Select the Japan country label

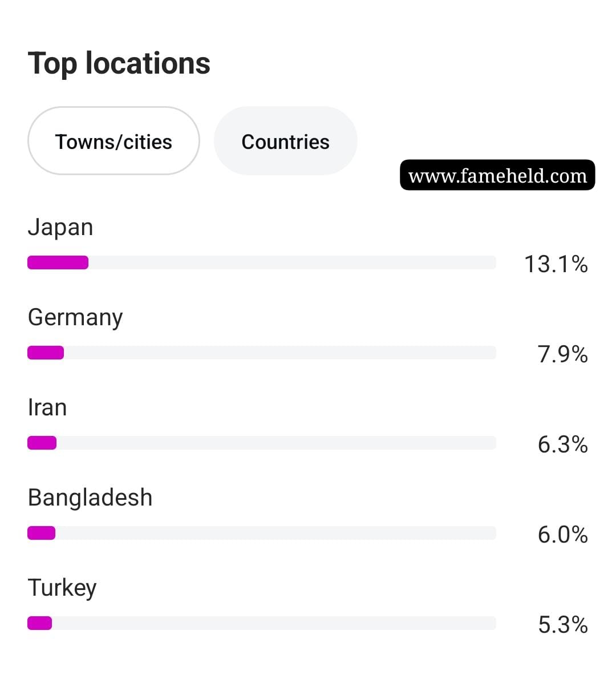tap(60, 227)
